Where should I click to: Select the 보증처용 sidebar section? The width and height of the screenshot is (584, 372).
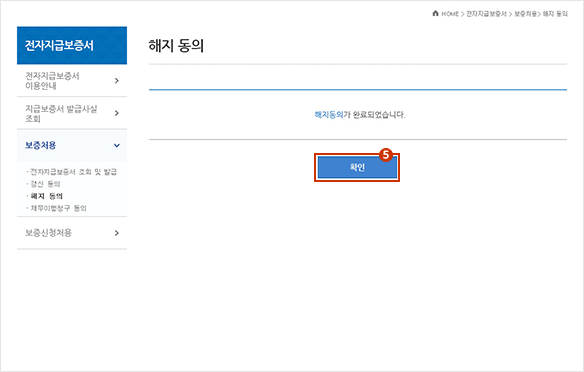tap(72, 145)
